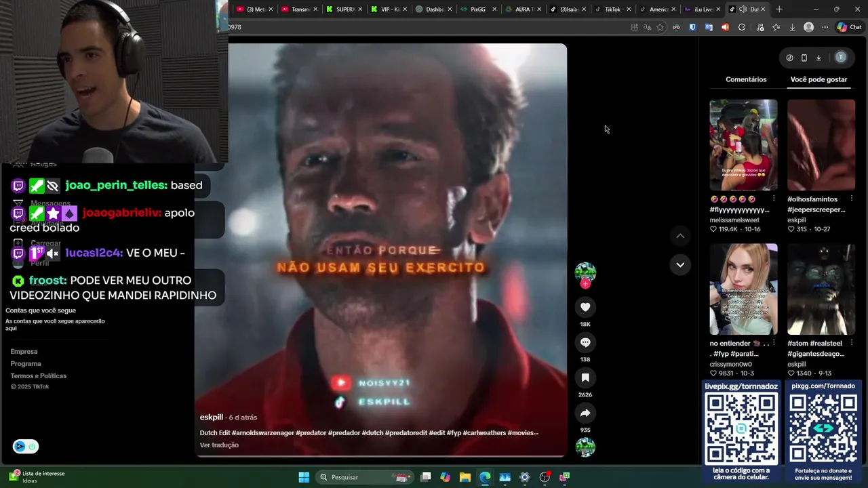This screenshot has width=868, height=488.
Task: Open the #atom #realsteel video thumbnail
Action: pos(821,289)
